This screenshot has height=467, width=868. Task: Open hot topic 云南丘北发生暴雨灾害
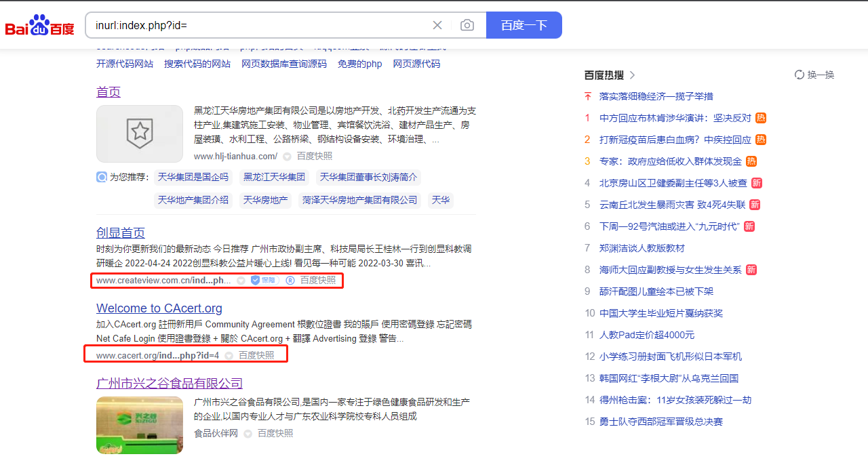tap(673, 205)
